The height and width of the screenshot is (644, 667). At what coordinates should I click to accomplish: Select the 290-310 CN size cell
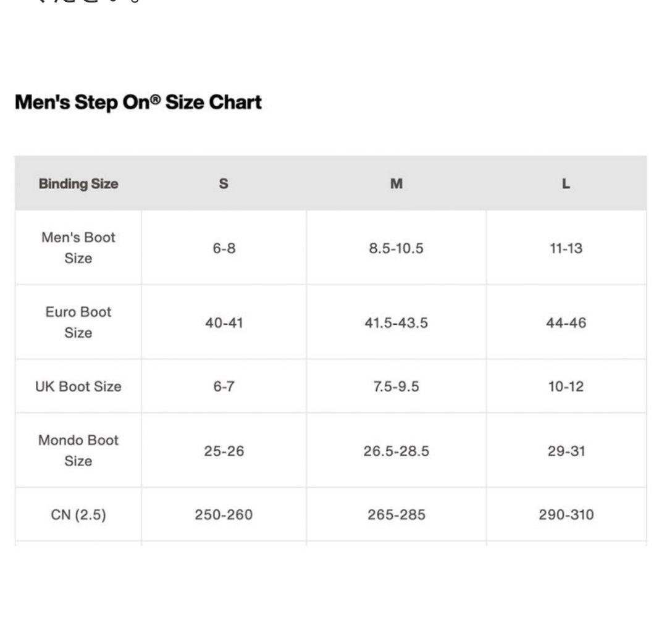566,514
